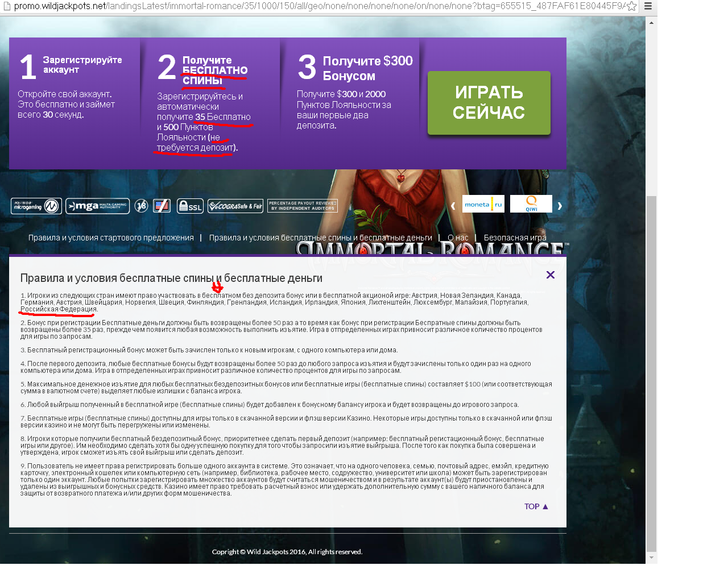
Task: Show previous payment methods with left arrow
Action: coord(453,205)
